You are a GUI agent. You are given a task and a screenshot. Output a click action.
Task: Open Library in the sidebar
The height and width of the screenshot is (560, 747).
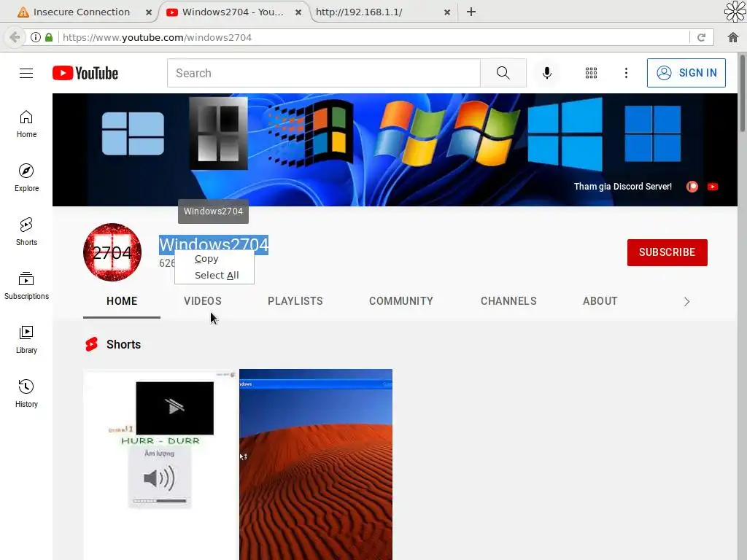click(x=26, y=340)
